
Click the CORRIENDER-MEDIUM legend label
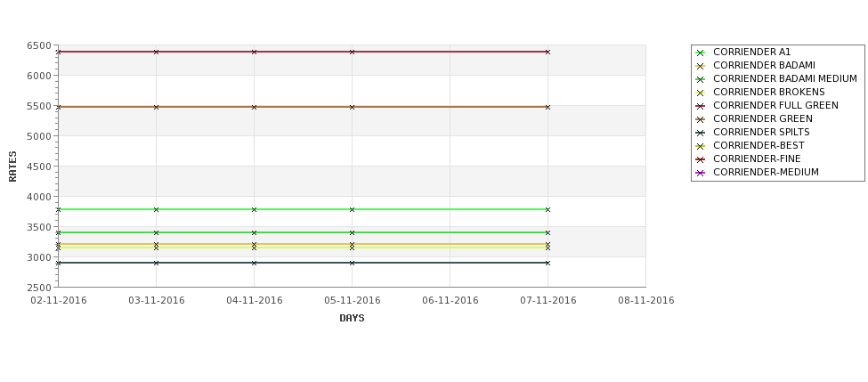pyautogui.click(x=766, y=172)
